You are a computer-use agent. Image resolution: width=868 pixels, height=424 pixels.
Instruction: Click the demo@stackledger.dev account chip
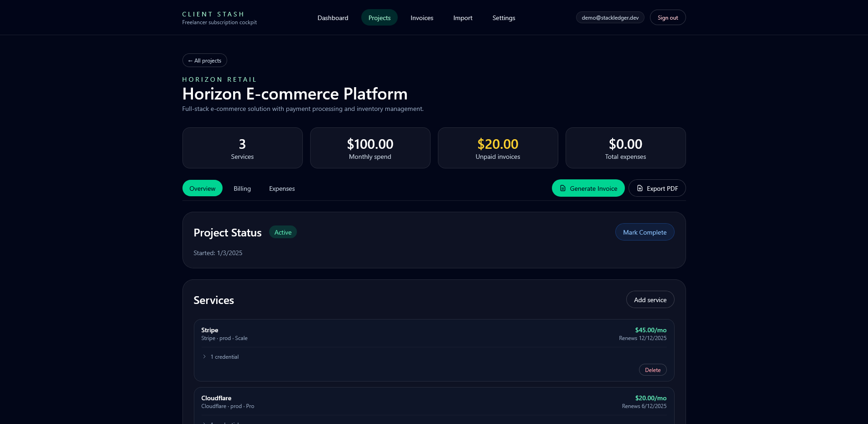point(610,17)
